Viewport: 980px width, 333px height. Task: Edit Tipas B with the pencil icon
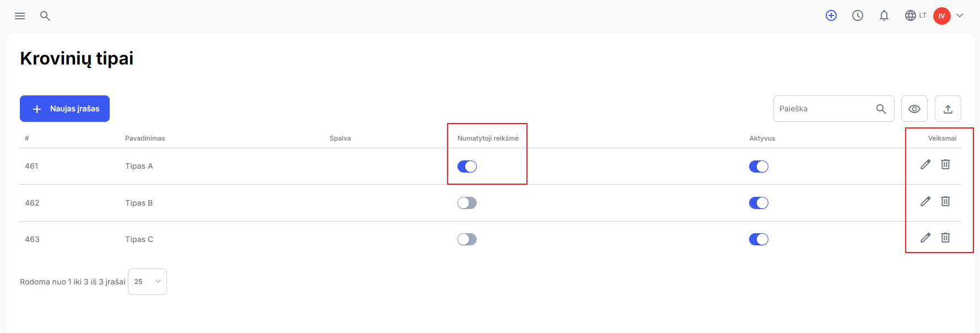[x=925, y=201]
